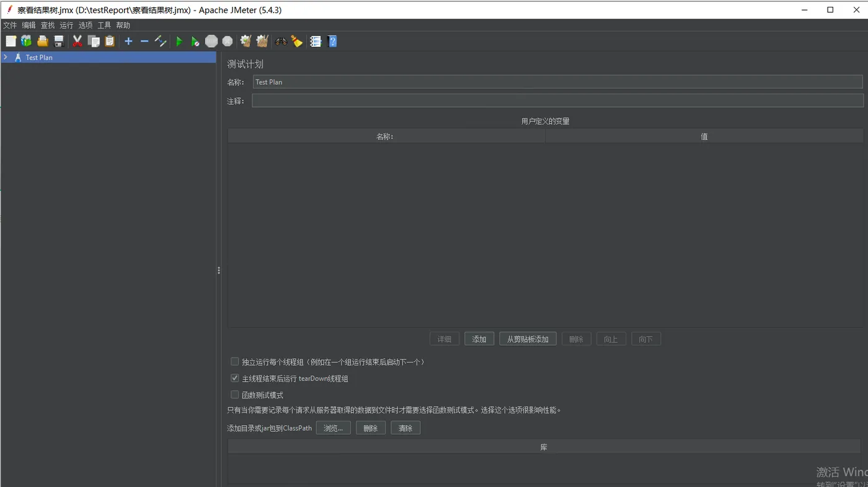Click the flask icon beside Test Plan
This screenshot has width=868, height=487.
click(18, 57)
